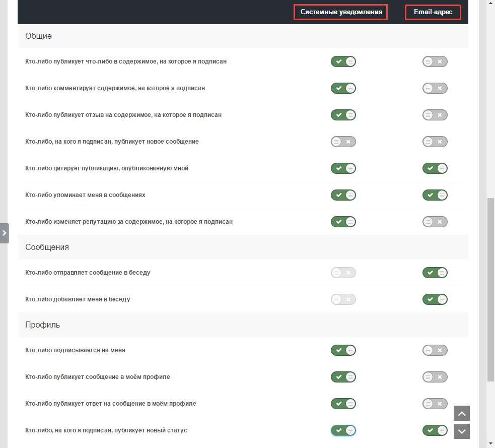
Task: Enable email for subscribed content publications
Action: coord(435,61)
